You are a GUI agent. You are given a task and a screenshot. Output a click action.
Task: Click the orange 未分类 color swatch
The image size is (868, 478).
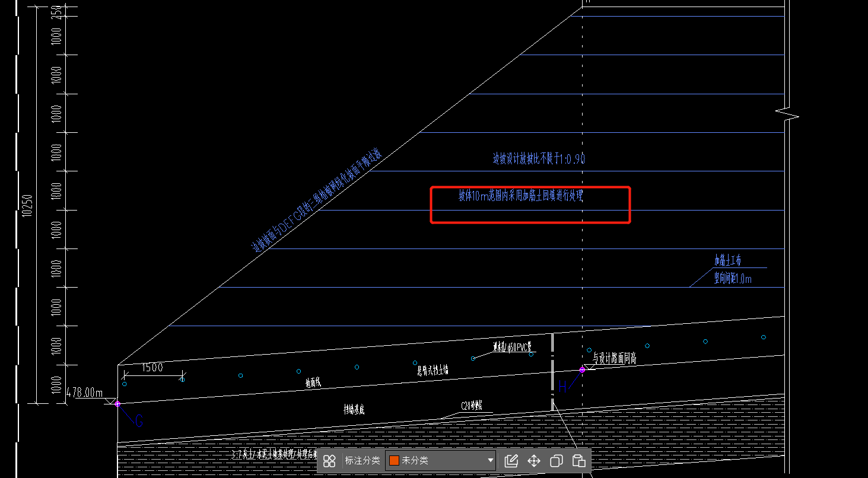[394, 460]
